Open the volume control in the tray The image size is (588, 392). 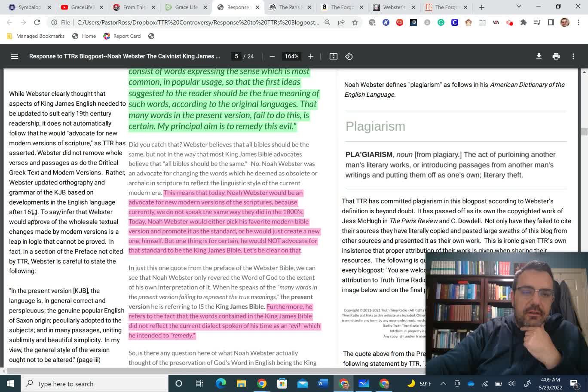[511, 383]
